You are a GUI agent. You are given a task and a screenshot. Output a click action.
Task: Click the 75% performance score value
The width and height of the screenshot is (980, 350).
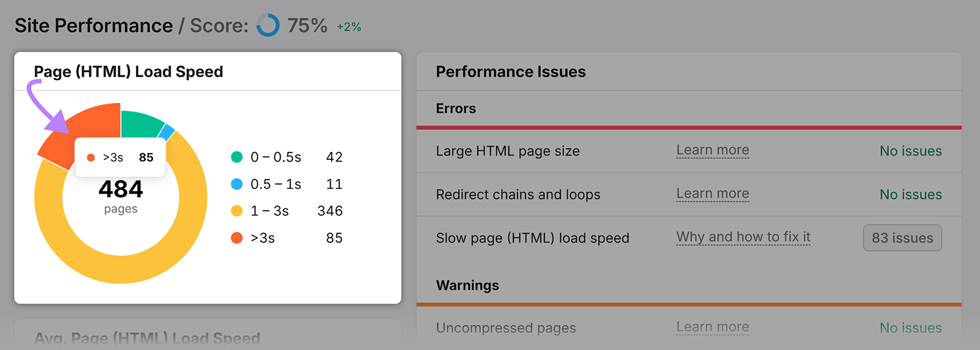pos(307,26)
